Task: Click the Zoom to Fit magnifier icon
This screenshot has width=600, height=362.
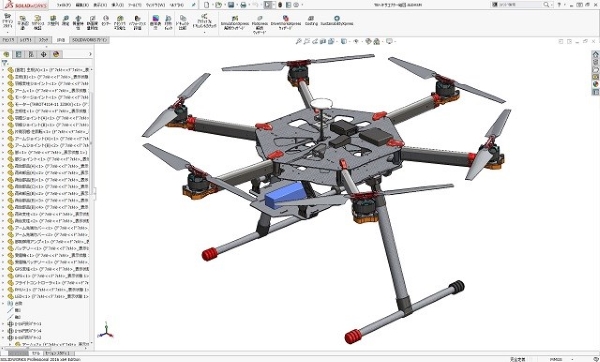Action: point(298,41)
